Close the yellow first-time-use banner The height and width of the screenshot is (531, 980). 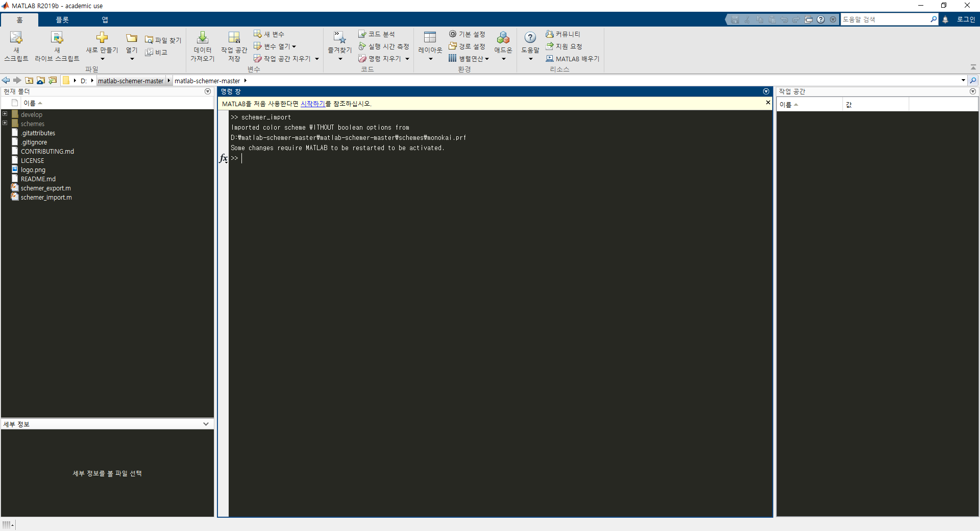tap(768, 103)
